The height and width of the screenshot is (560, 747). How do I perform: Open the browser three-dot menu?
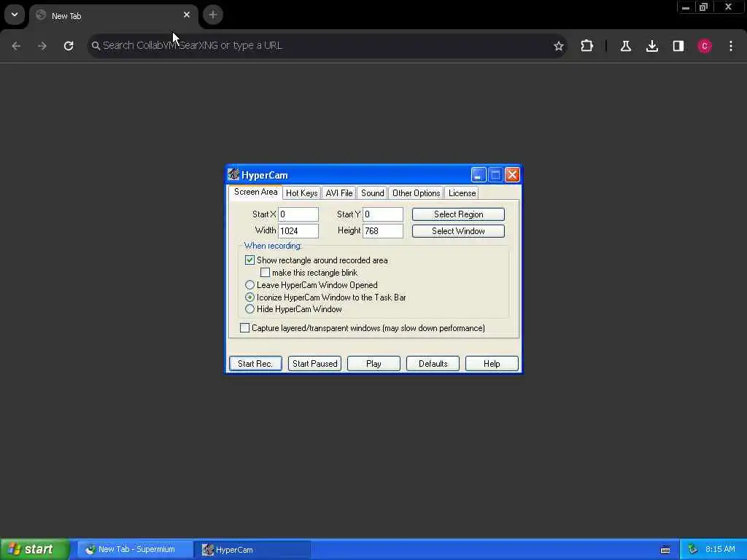point(731,46)
